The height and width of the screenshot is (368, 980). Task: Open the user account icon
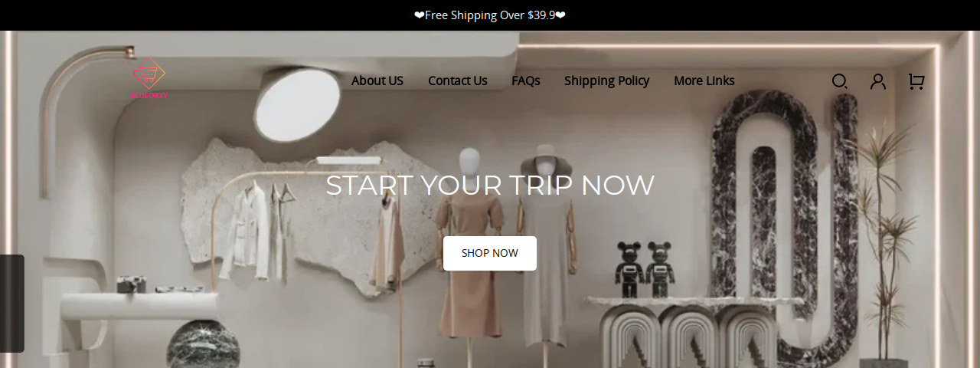[878, 81]
